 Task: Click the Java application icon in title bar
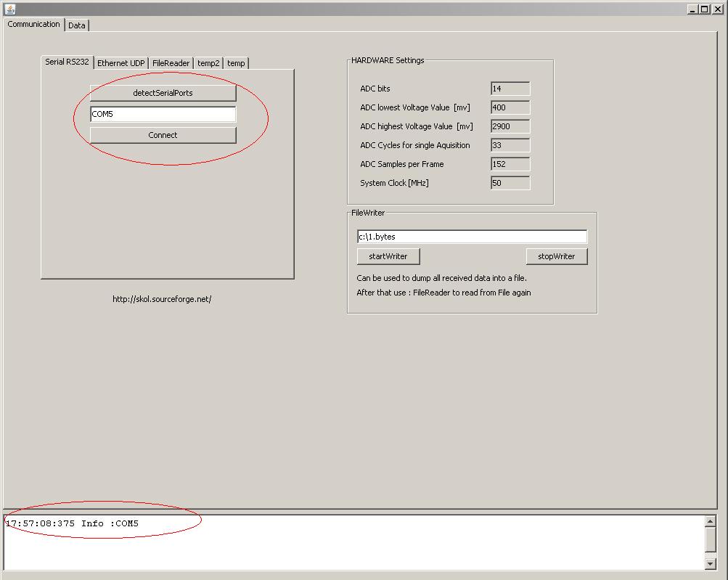click(x=9, y=9)
